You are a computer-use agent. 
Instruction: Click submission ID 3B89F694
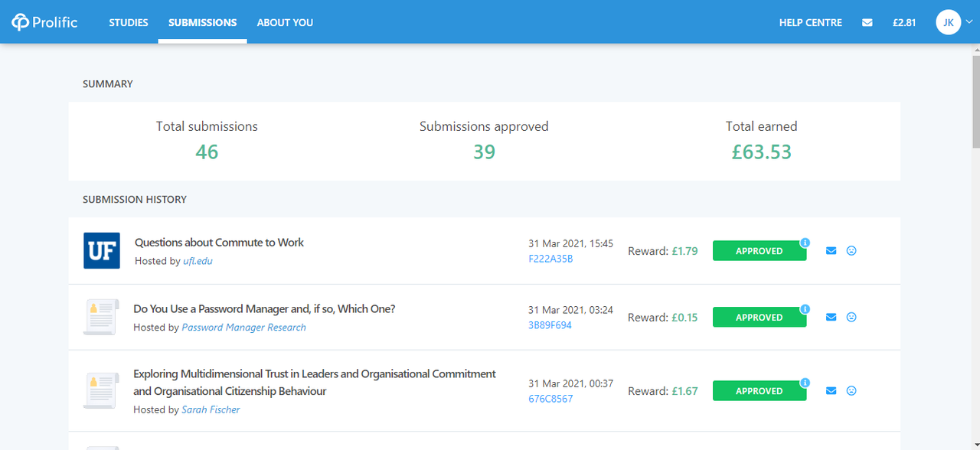click(x=550, y=325)
